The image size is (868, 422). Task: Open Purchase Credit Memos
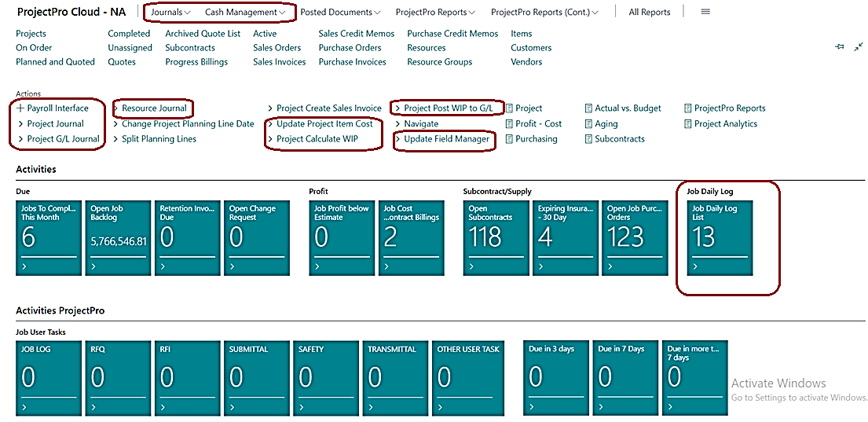452,34
